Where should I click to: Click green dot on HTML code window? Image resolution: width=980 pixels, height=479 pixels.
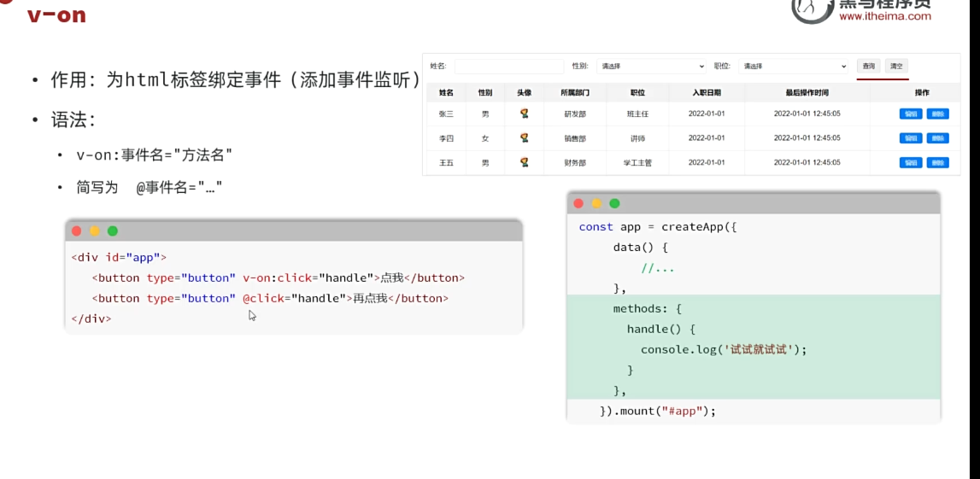(113, 231)
